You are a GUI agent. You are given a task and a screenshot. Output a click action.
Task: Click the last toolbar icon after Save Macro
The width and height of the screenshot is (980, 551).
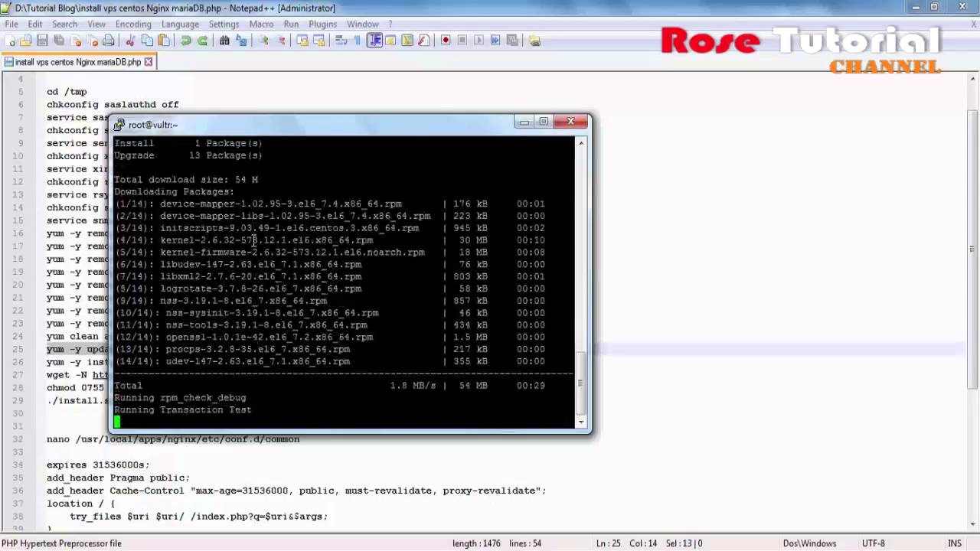point(534,41)
